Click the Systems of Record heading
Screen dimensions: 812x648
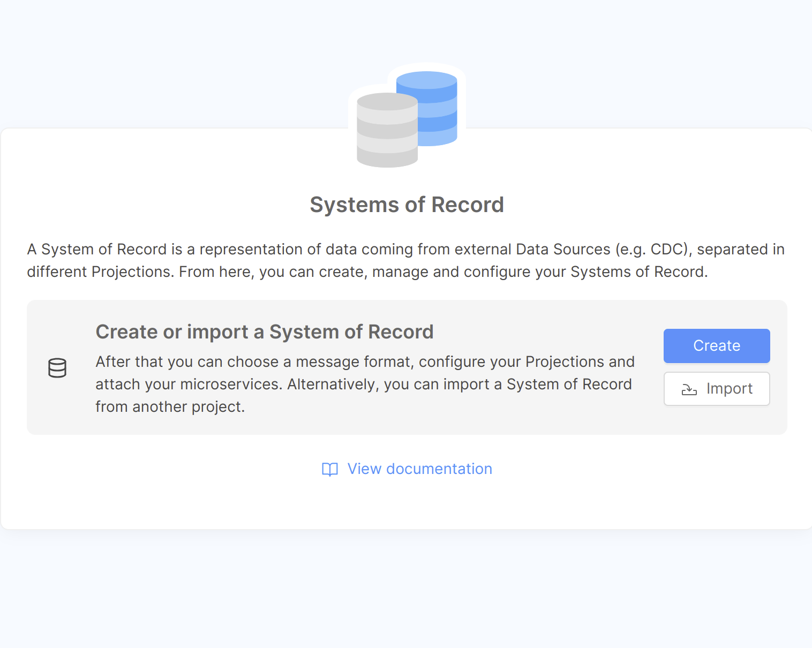point(406,205)
